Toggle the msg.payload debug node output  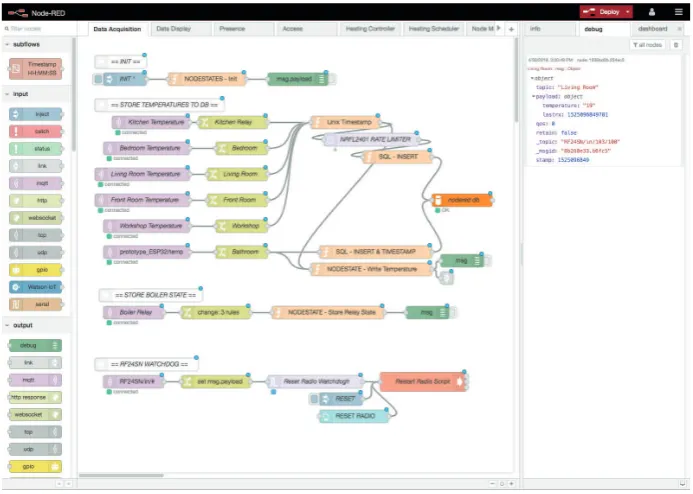coord(332,79)
